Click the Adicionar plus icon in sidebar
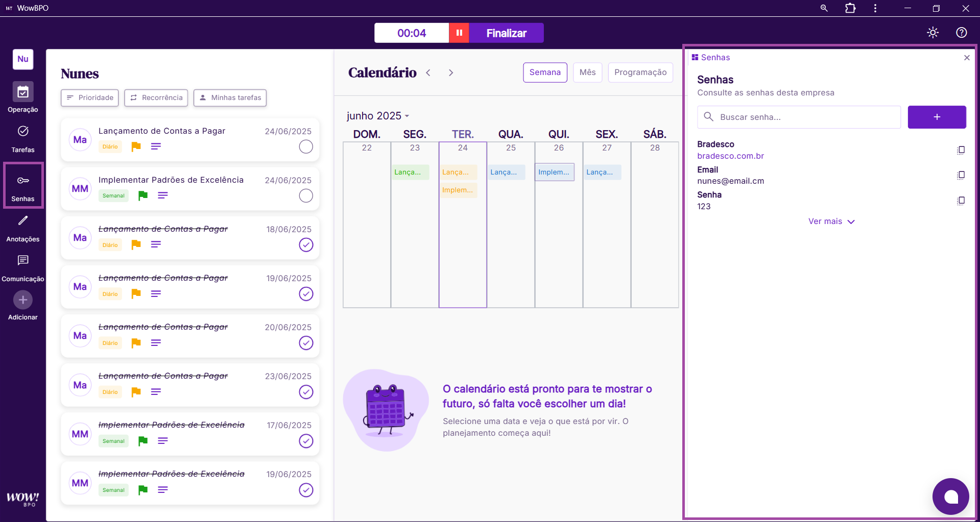980x522 pixels. [23, 300]
